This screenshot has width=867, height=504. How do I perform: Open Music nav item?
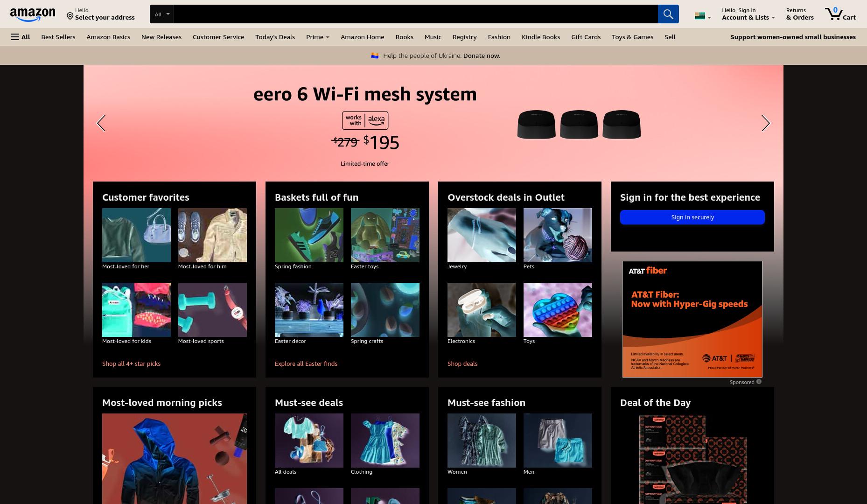(433, 37)
